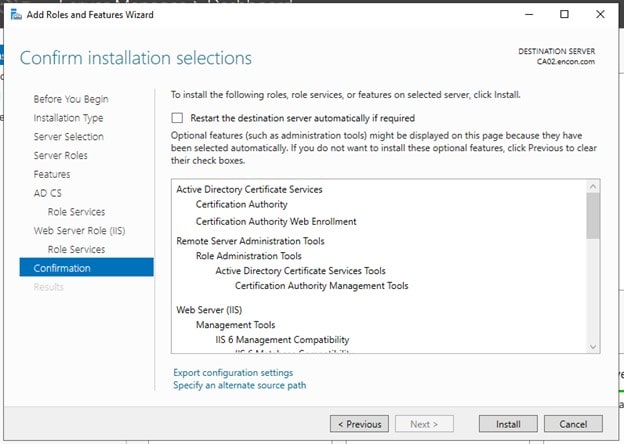Maximize the wizard window
Image resolution: width=624 pixels, height=444 pixels.
[564, 15]
